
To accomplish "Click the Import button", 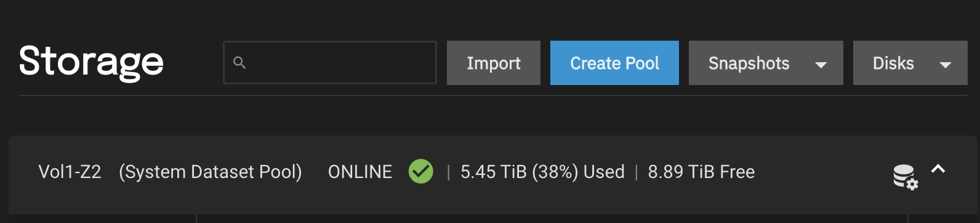I will coord(494,63).
